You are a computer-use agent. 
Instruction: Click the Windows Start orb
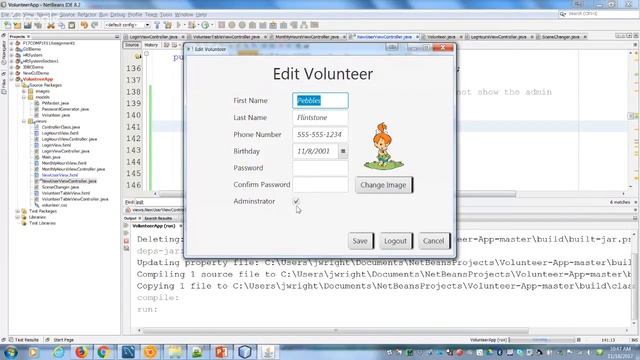coord(10,352)
